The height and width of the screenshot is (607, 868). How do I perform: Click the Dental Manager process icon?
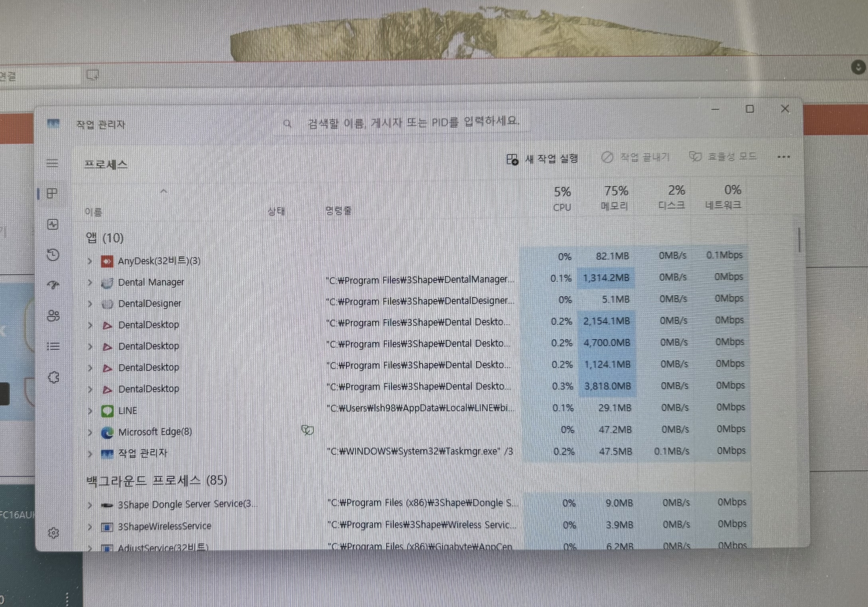click(107, 282)
